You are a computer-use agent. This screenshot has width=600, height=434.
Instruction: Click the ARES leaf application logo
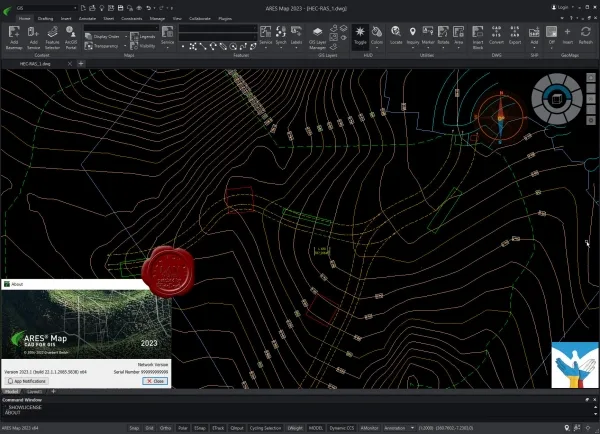point(7,11)
